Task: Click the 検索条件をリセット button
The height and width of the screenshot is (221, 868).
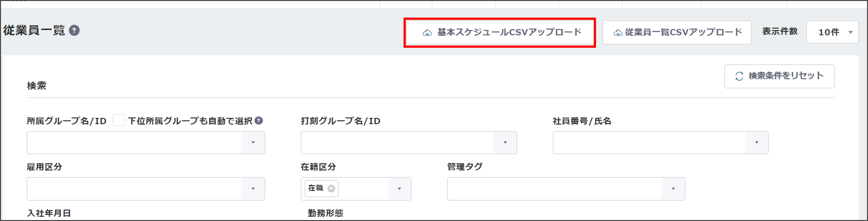Action: [x=779, y=76]
